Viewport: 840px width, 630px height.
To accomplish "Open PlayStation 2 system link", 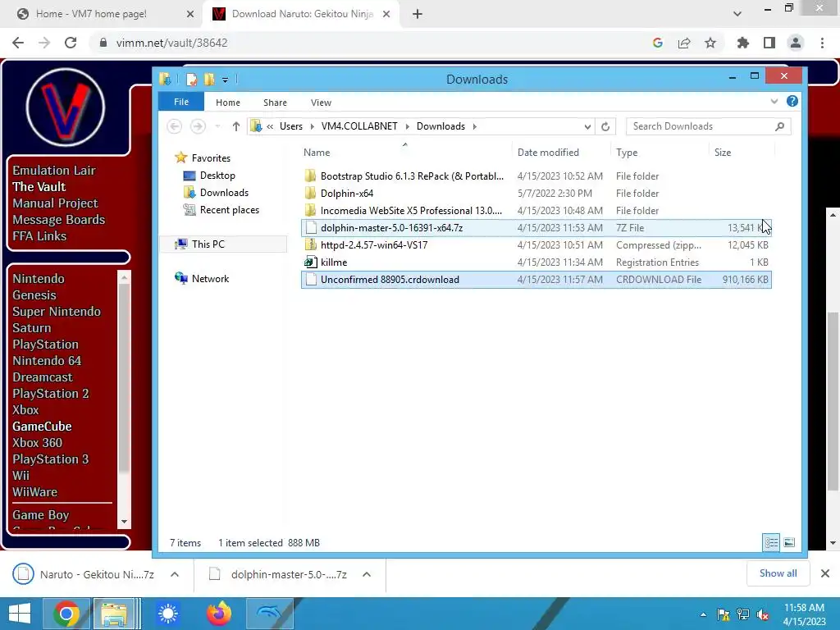I will [x=51, y=394].
